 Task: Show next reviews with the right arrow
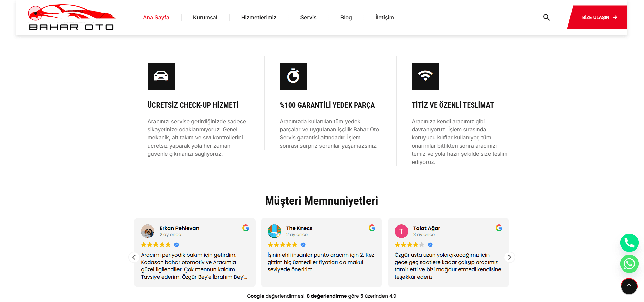(x=510, y=257)
